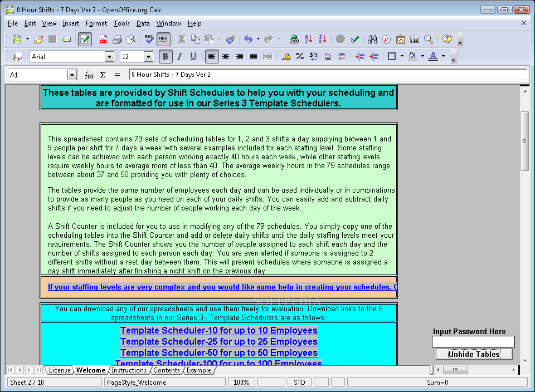Paste from the clipboard
535x392 pixels.
pyautogui.click(x=209, y=39)
